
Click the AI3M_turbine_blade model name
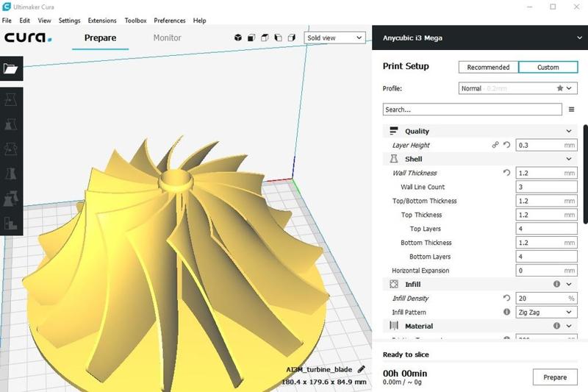coord(319,369)
